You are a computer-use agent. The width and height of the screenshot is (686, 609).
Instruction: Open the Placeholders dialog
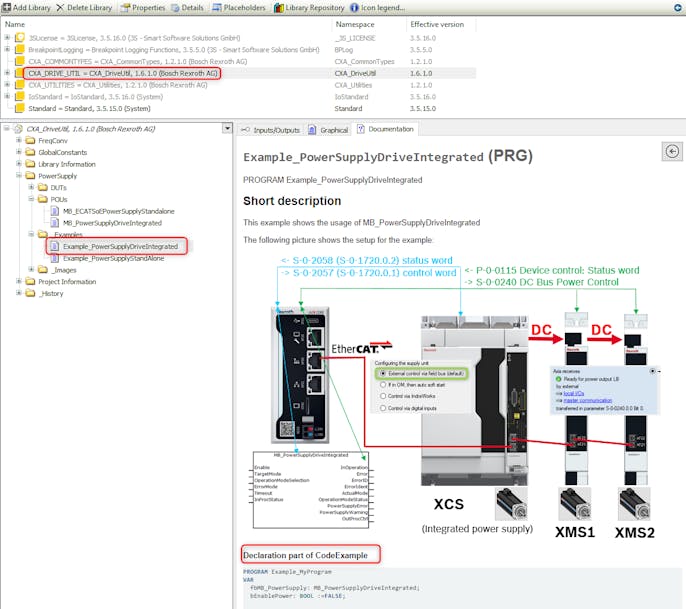pyautogui.click(x=239, y=7)
